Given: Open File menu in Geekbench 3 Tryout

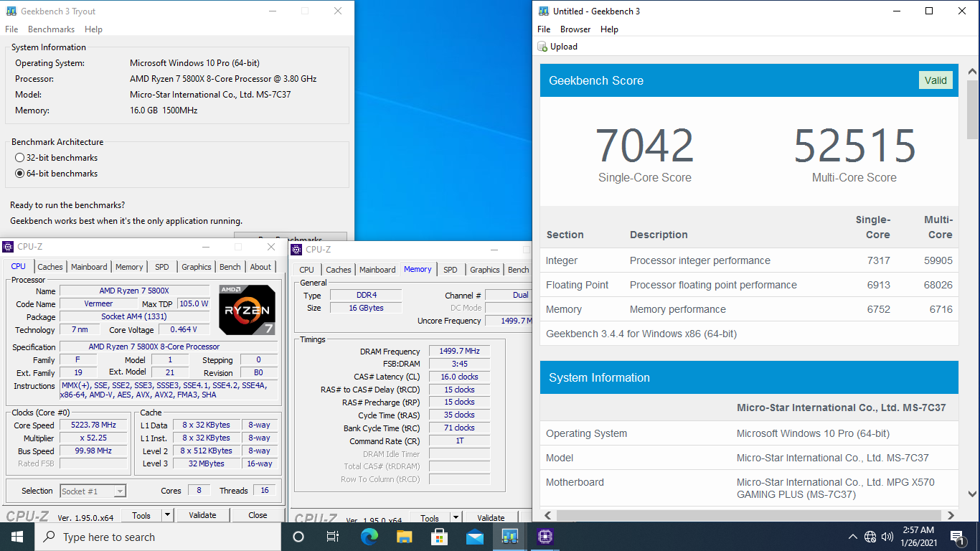Looking at the screenshot, I should (11, 29).
